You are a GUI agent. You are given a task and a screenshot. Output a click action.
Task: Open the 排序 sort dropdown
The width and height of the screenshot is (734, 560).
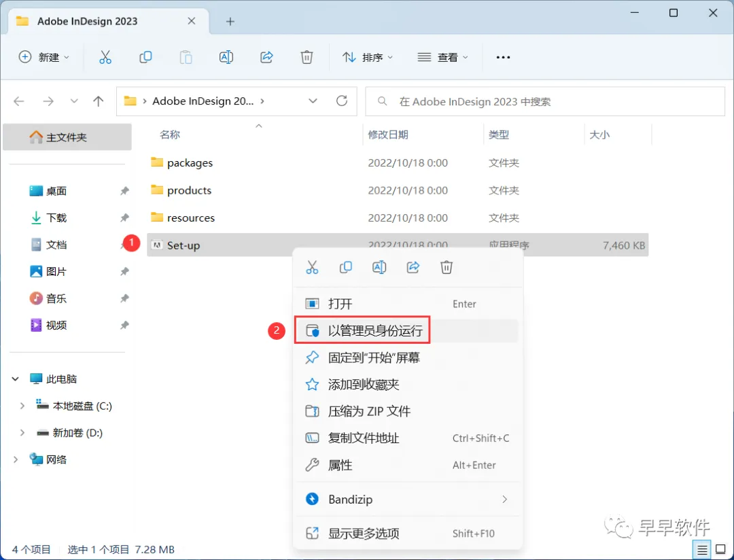368,57
